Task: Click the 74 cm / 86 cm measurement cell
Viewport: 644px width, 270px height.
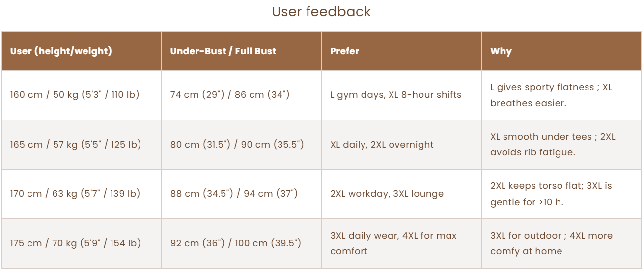Action: [x=230, y=95]
